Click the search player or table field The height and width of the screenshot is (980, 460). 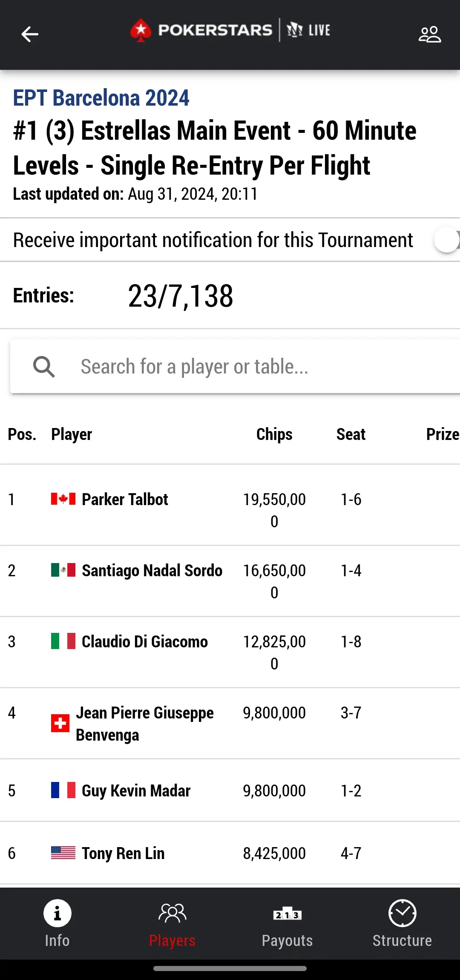(x=235, y=366)
